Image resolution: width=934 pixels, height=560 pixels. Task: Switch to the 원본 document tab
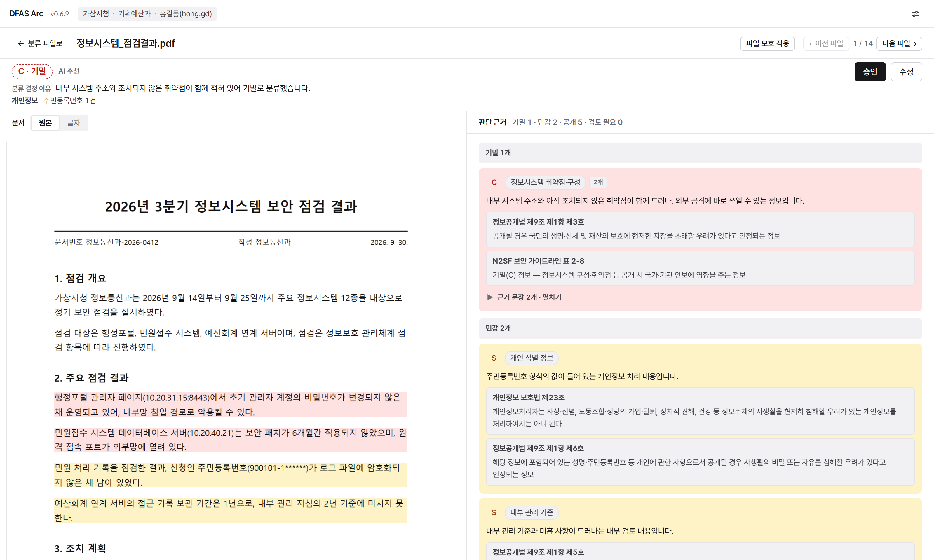[45, 123]
